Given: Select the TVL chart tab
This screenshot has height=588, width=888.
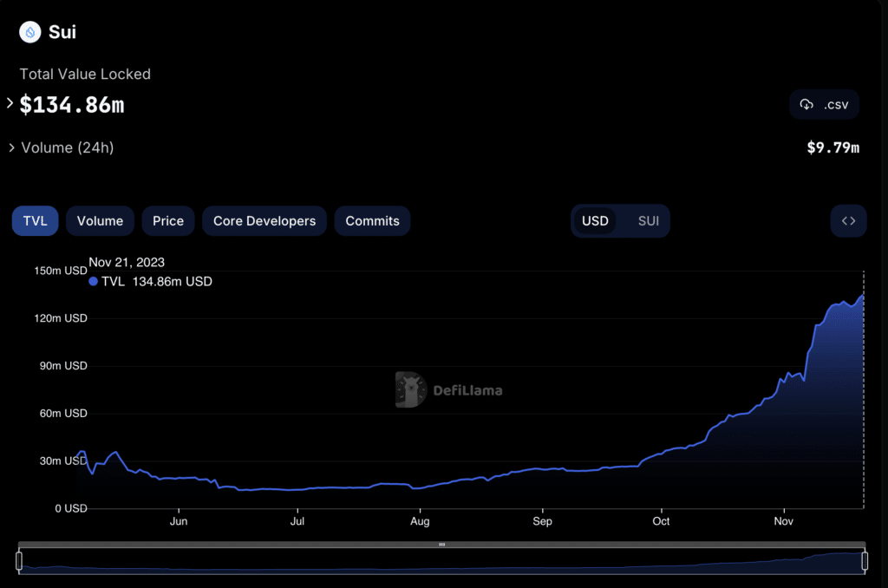Looking at the screenshot, I should click(x=35, y=221).
